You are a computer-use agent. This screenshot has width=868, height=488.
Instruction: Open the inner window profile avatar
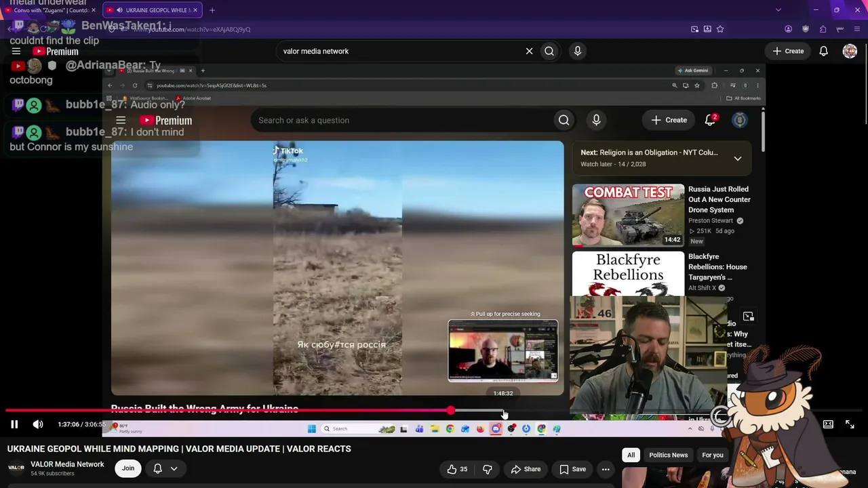tap(740, 120)
